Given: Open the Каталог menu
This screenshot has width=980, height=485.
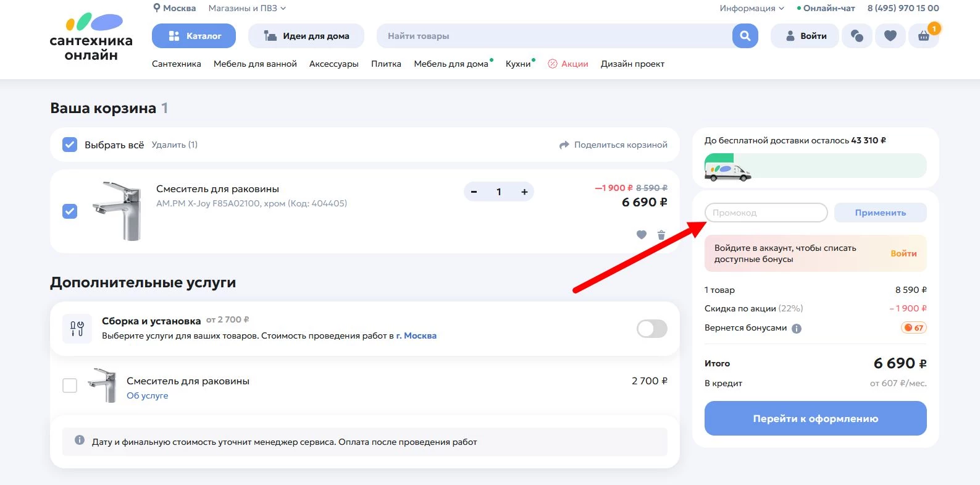Looking at the screenshot, I should click(194, 36).
